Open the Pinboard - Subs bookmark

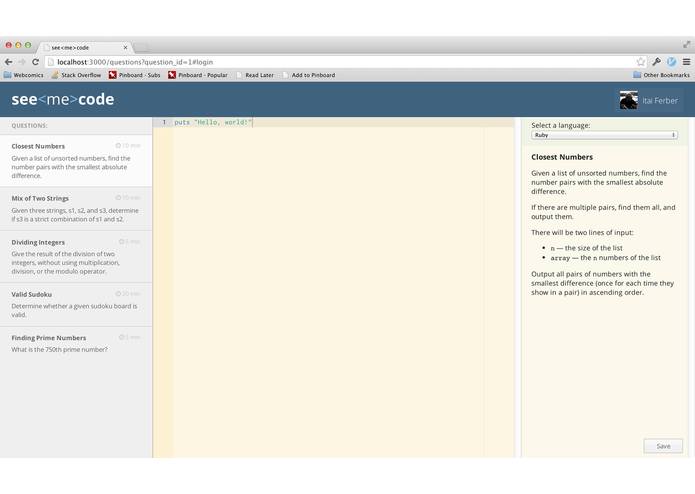135,75
